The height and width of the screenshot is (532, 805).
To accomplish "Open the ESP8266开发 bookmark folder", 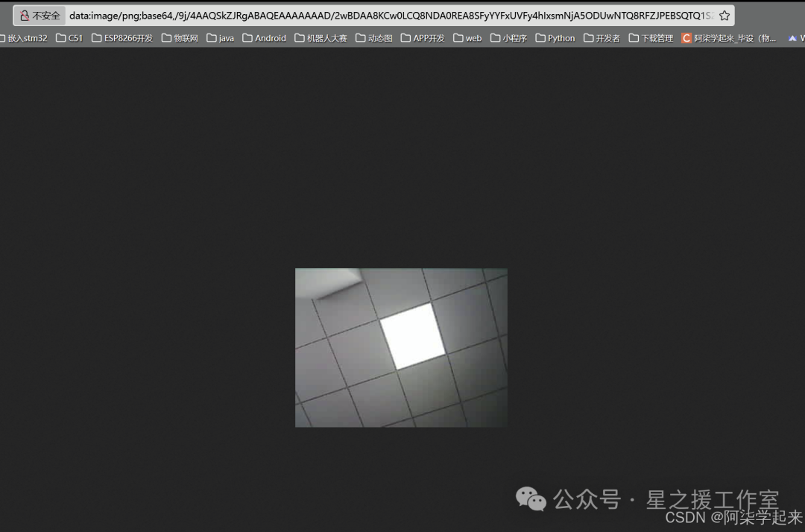I will click(122, 38).
